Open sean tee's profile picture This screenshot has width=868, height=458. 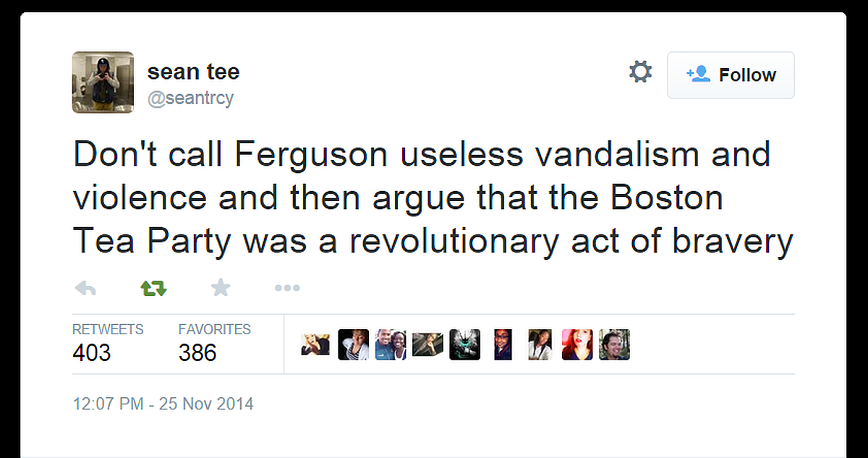coord(103,82)
